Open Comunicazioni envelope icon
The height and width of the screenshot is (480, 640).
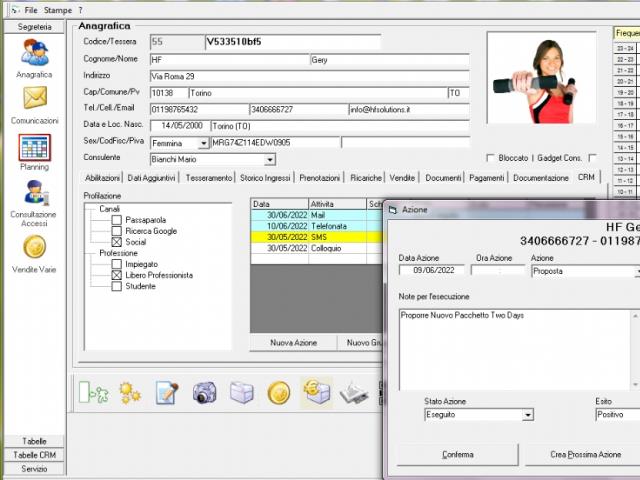(x=34, y=99)
